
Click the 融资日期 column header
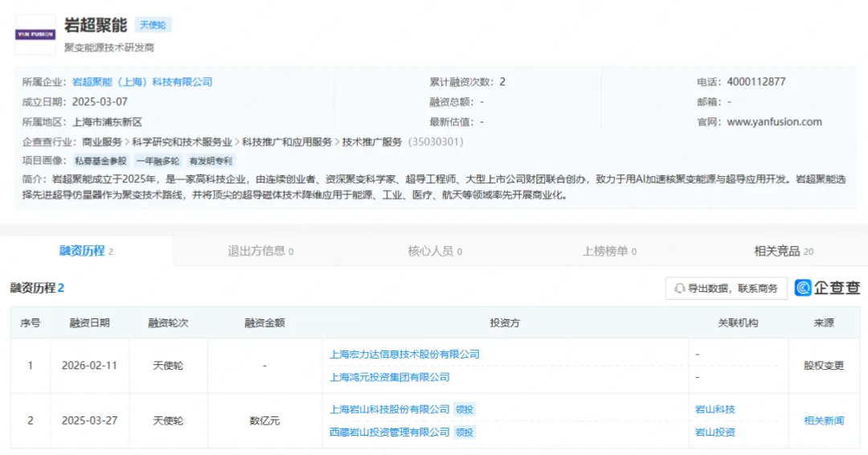click(89, 322)
